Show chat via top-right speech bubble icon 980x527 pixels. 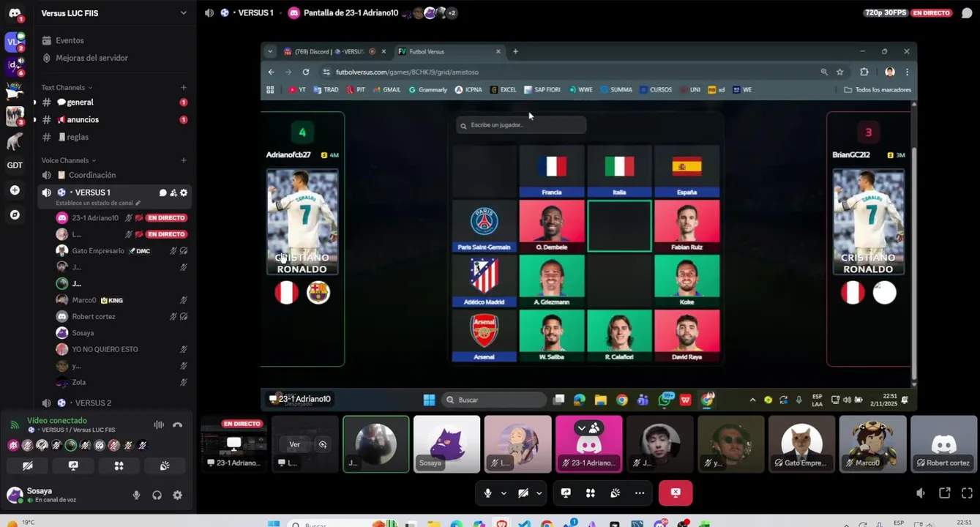point(967,13)
